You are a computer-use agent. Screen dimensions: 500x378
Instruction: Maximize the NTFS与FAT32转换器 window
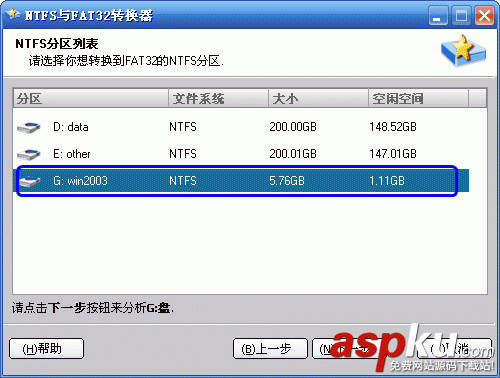point(461,16)
